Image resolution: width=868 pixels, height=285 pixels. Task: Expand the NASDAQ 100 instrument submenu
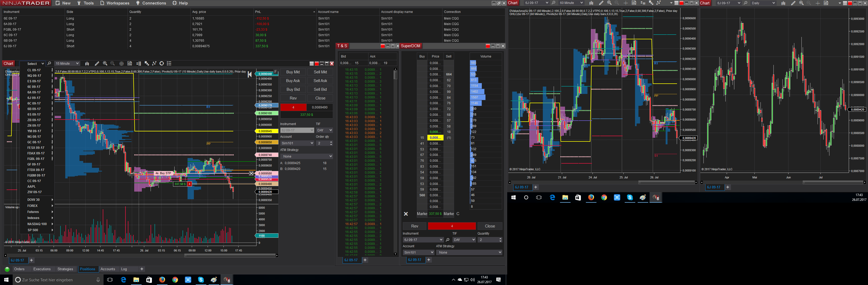tap(37, 224)
